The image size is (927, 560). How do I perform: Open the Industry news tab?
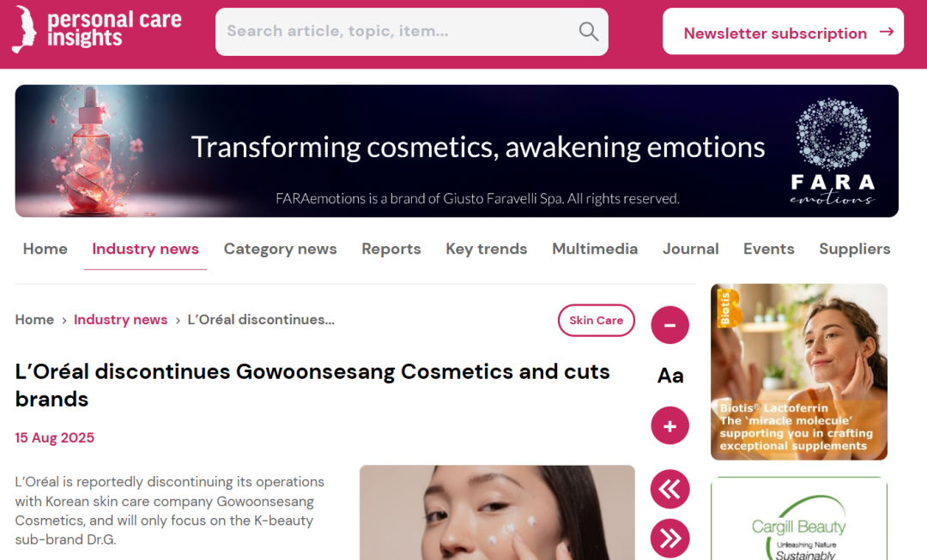(x=145, y=249)
